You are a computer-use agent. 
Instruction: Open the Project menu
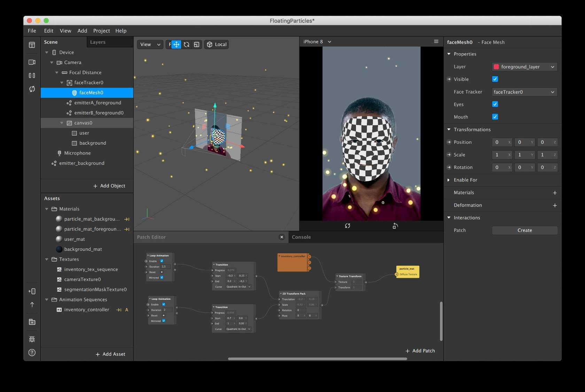coord(101,31)
